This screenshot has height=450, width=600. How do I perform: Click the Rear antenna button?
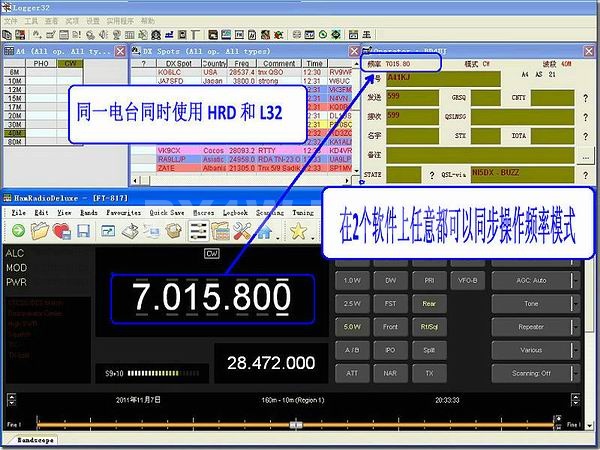pos(429,303)
